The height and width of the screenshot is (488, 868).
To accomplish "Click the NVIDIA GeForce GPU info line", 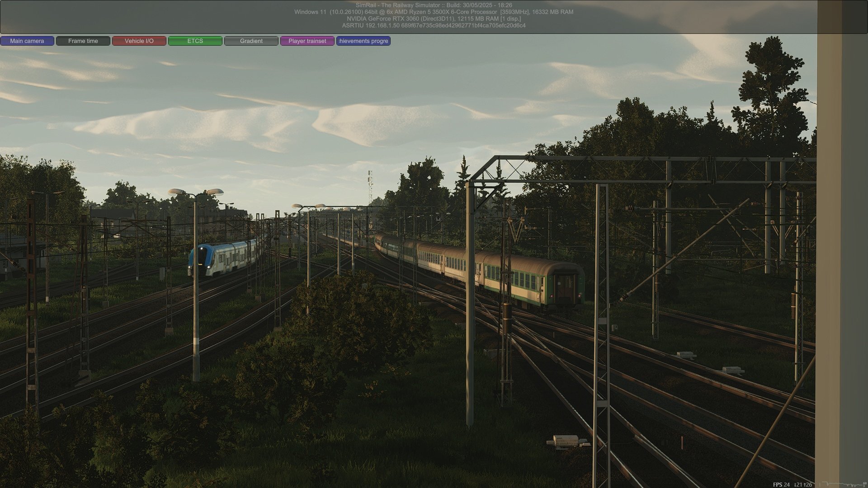I will 434,19.
